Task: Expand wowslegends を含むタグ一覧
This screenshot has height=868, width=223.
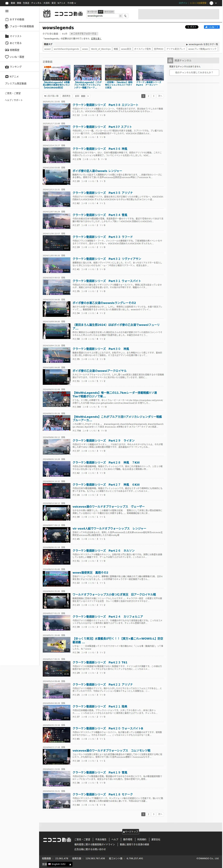Action: coord(202,44)
